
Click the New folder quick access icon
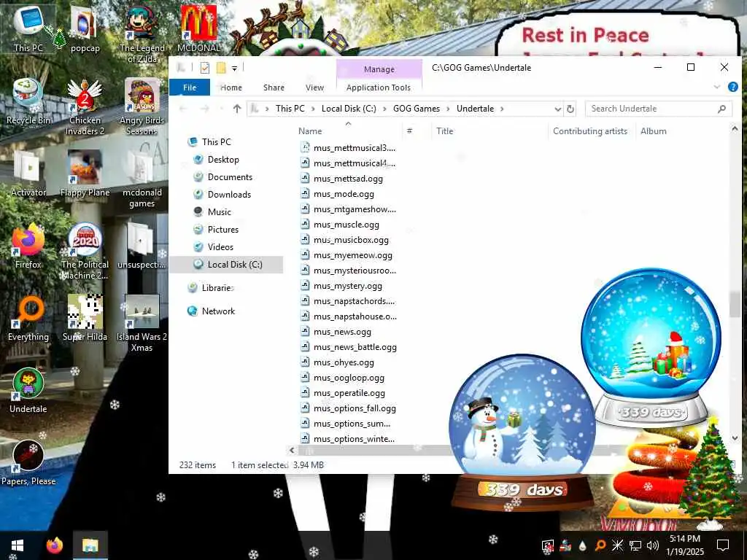coord(220,68)
